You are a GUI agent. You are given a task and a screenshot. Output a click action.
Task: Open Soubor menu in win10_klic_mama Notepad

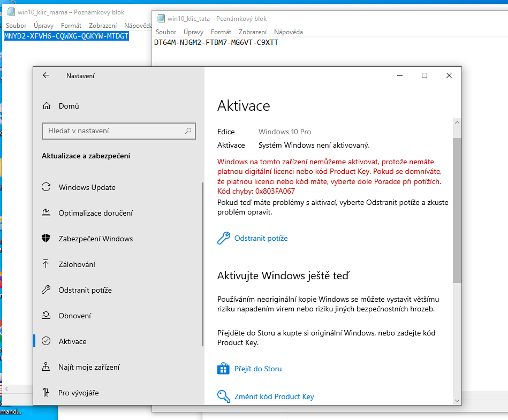(x=16, y=26)
